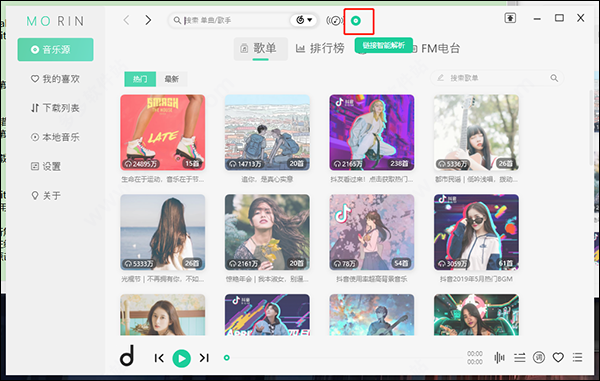Screen dimensions: 600x381
Task: Open the 音乐源 sidebar item
Action: coord(55,49)
